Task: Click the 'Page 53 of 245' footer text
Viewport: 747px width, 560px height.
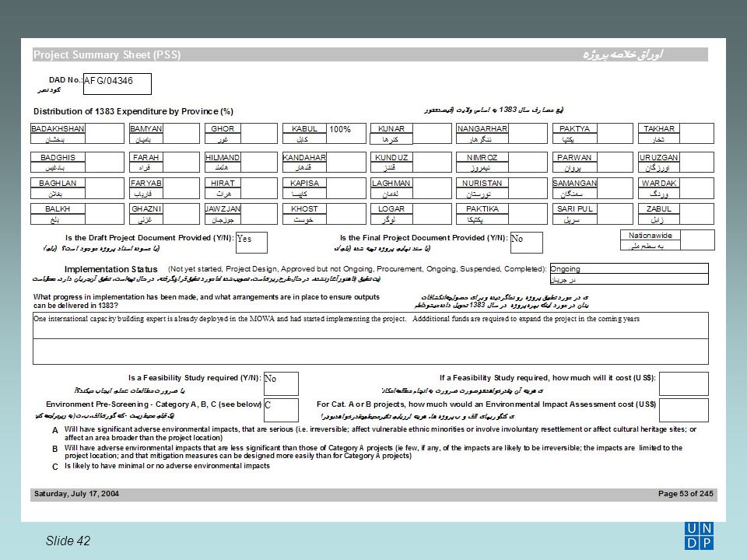Action: [x=686, y=494]
